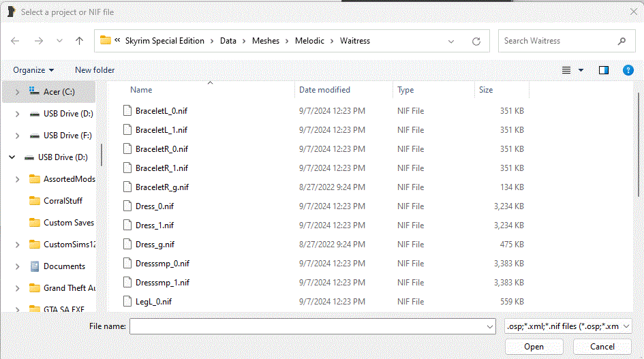The image size is (644, 359).
Task: Expand USB Drive (F:) node
Action: tap(17, 136)
